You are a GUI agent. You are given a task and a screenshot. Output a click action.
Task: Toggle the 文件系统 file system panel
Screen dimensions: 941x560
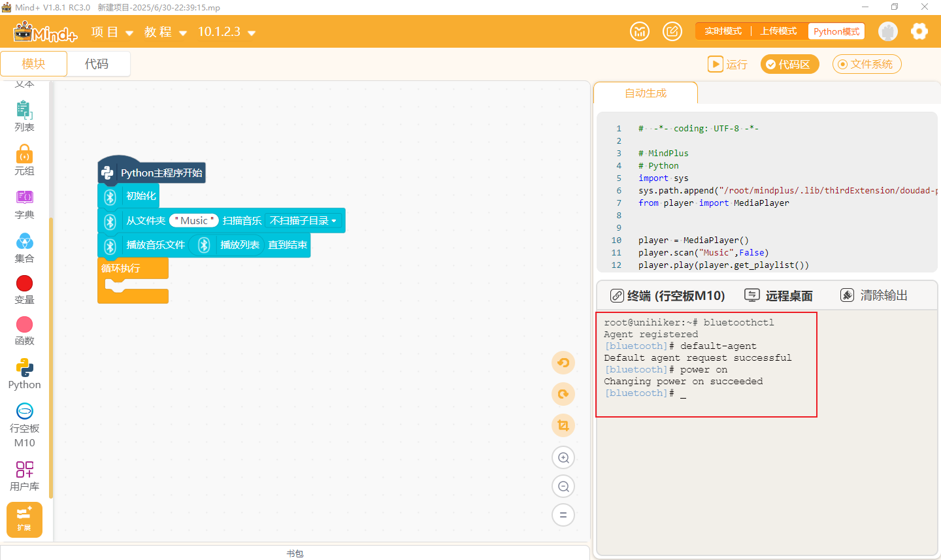tap(867, 64)
